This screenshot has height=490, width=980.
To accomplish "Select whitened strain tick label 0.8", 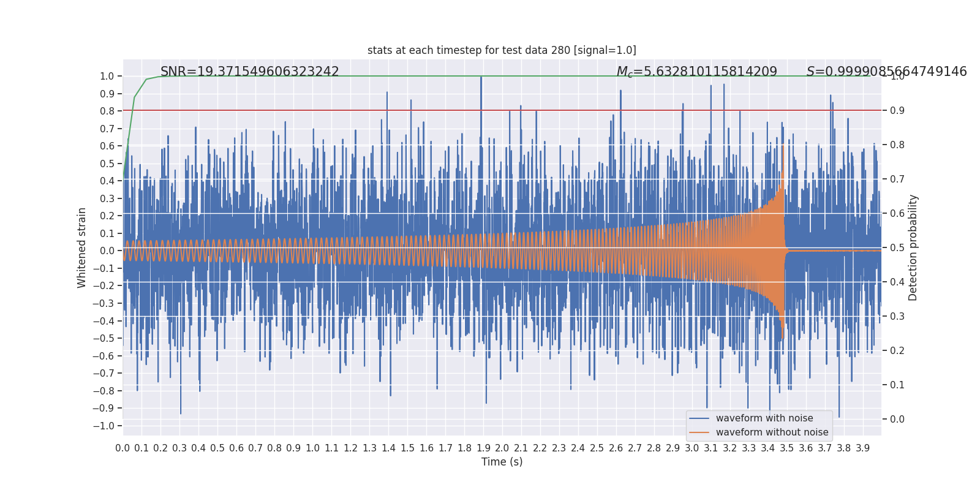I will (107, 111).
